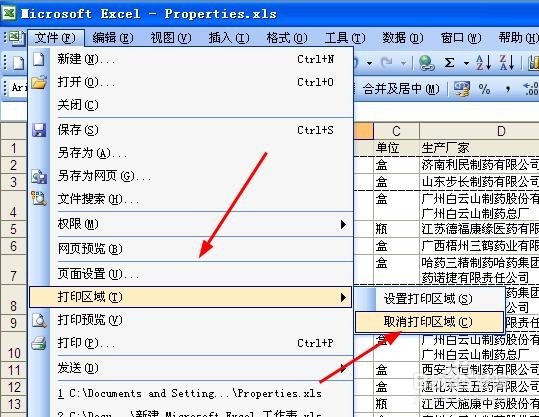Image resolution: width=539 pixels, height=417 pixels.
Task: Select 网页预览(B) menu entry
Action: point(191,249)
